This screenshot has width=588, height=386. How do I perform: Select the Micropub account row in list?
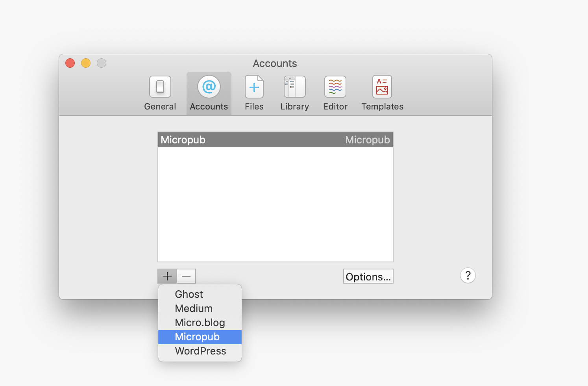tap(275, 140)
